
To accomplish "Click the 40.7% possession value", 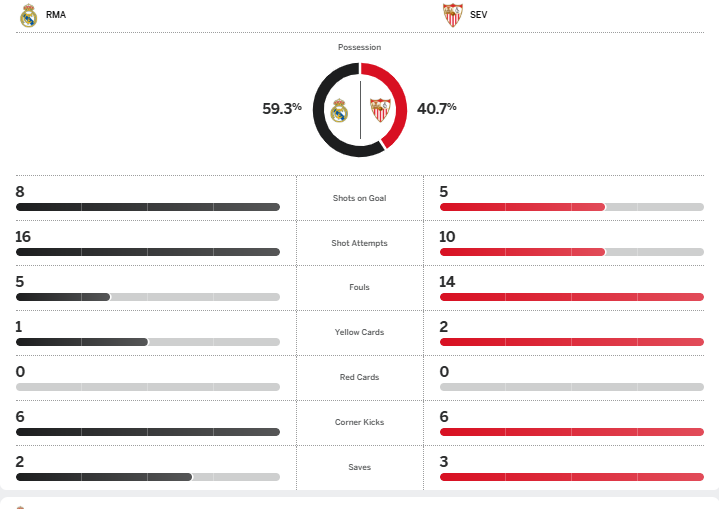I will point(437,109).
